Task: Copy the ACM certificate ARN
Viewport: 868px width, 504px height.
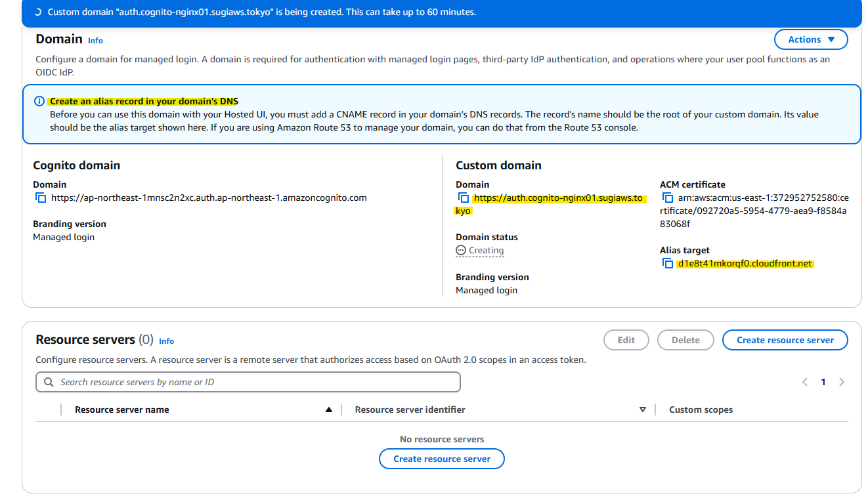Action: pos(668,198)
